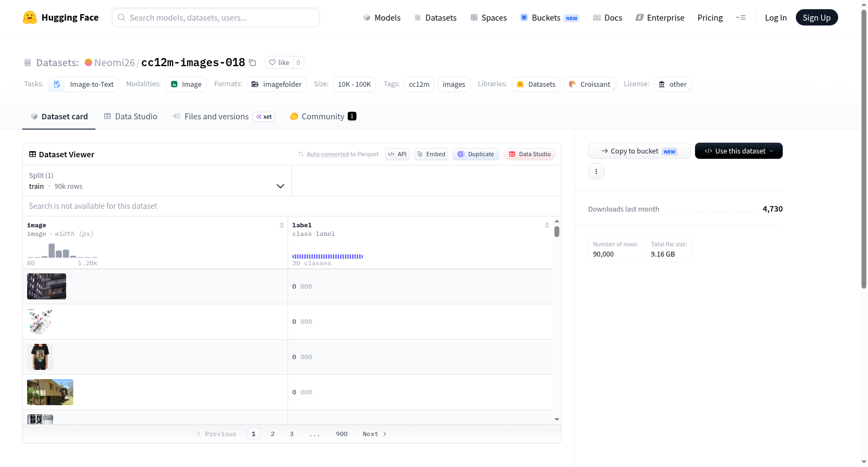Click the Next page button
This screenshot has height=467, width=868.
(x=374, y=434)
